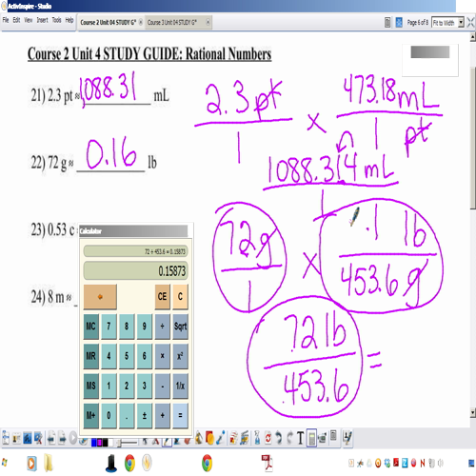Image resolution: width=476 pixels, height=476 pixels.
Task: Click calculator x squared key
Action: 180,356
